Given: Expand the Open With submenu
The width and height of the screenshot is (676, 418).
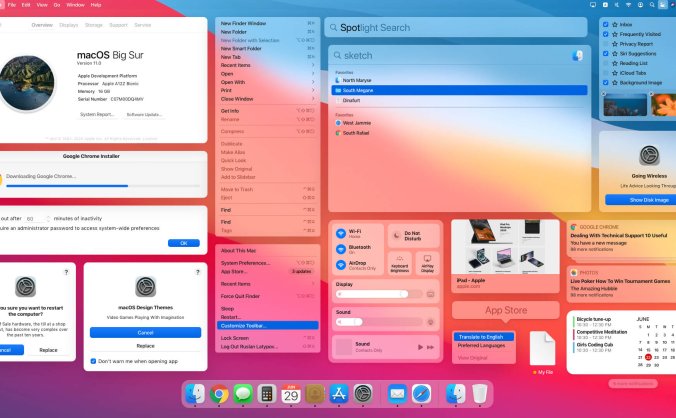Looking at the screenshot, I should [312, 82].
